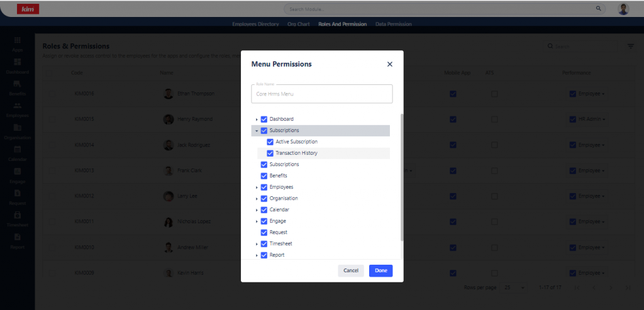Screen dimensions: 644x310
Task: Switch to Employees Directory tab
Action: pos(255,25)
